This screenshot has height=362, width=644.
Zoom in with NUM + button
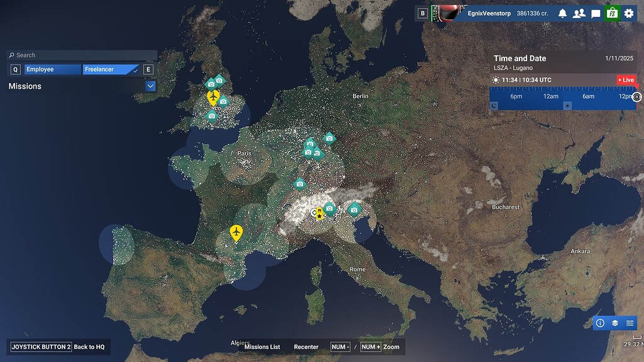(370, 347)
